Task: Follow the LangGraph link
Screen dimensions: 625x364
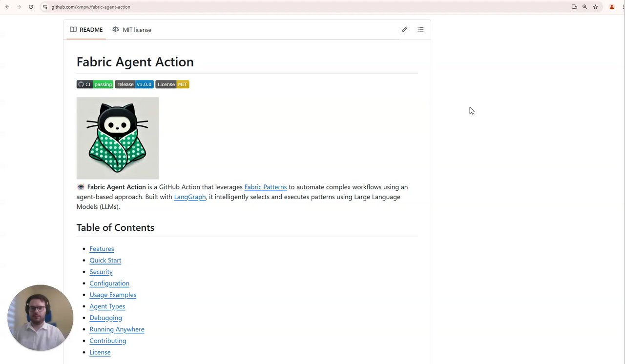Action: coord(190,197)
